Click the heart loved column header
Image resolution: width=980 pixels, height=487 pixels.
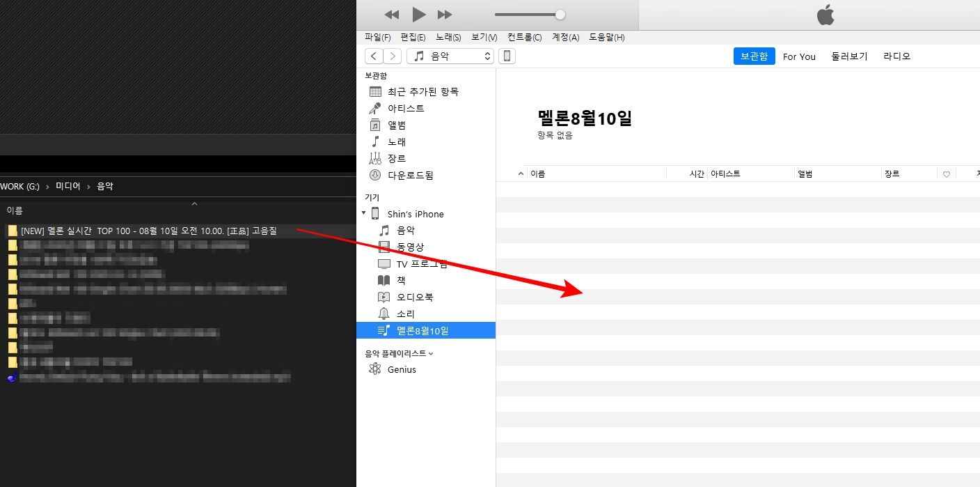click(x=947, y=174)
